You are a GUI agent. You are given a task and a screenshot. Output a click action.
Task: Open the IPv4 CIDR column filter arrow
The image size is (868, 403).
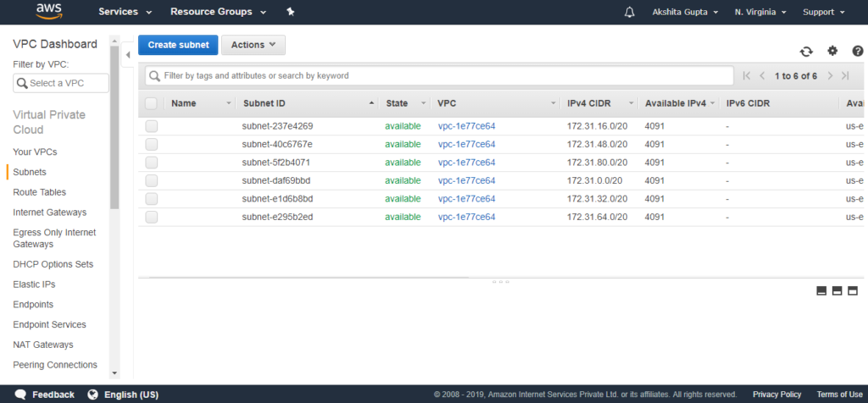631,103
